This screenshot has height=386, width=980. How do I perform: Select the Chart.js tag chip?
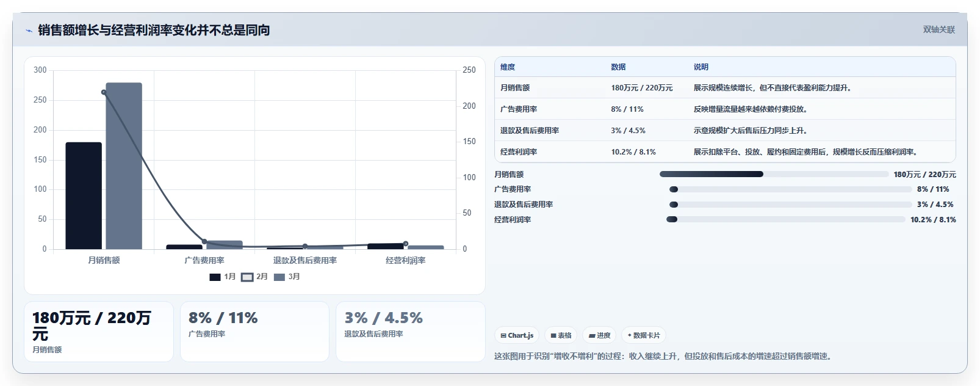click(x=517, y=335)
